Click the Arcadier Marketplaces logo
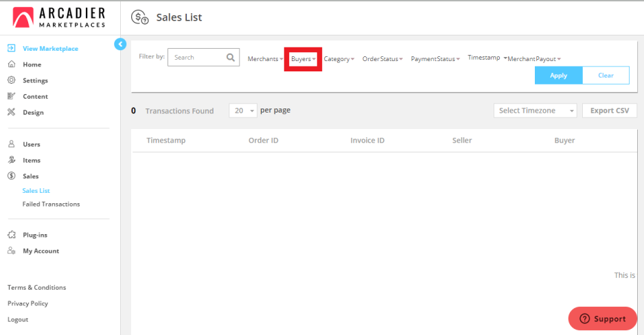Image resolution: width=644 pixels, height=335 pixels. tap(59, 18)
